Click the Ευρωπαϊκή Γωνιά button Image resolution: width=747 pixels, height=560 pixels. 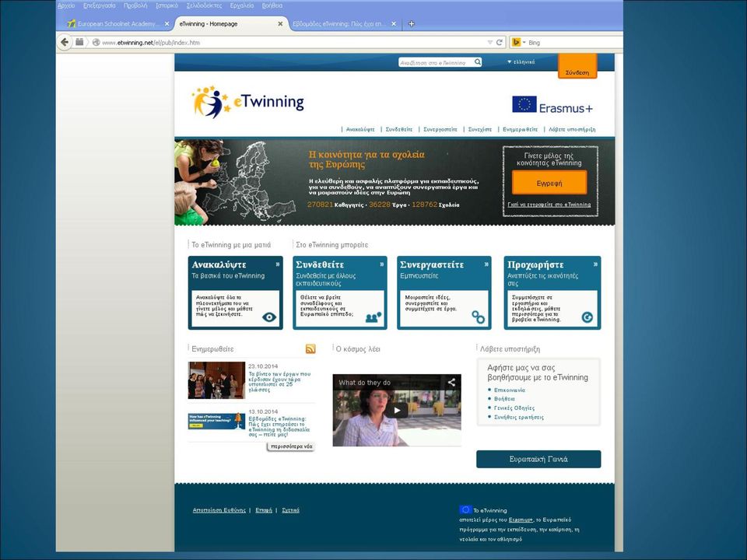click(538, 459)
